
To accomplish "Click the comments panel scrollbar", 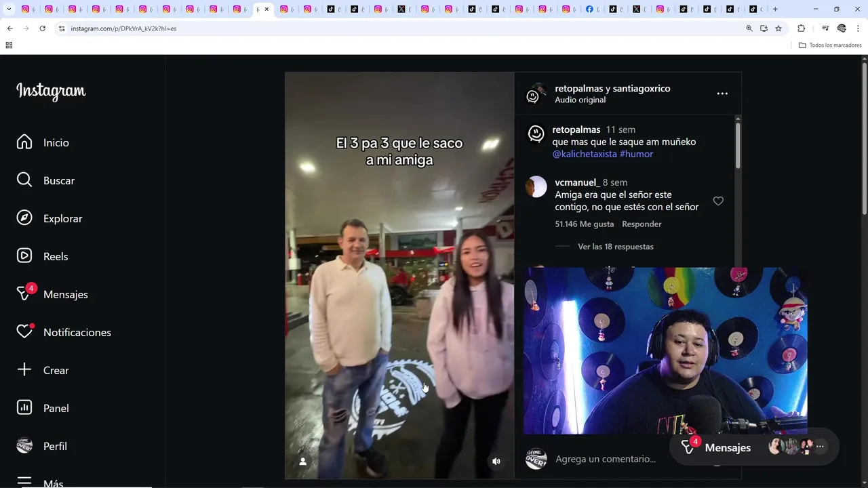I will [x=738, y=144].
